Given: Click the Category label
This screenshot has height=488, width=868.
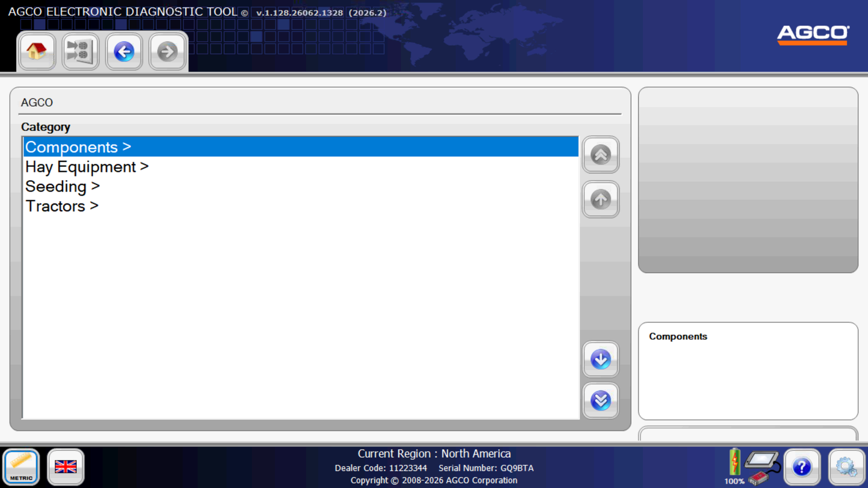Looking at the screenshot, I should (46, 127).
